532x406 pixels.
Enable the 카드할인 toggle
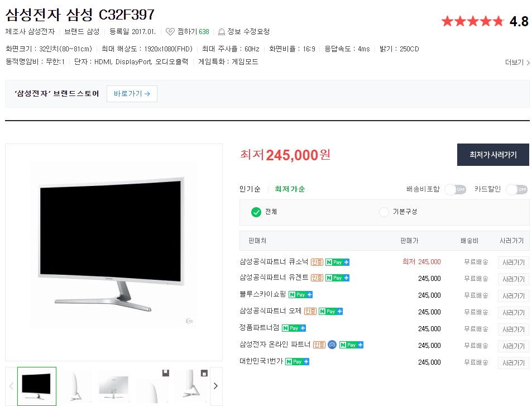[x=517, y=189]
